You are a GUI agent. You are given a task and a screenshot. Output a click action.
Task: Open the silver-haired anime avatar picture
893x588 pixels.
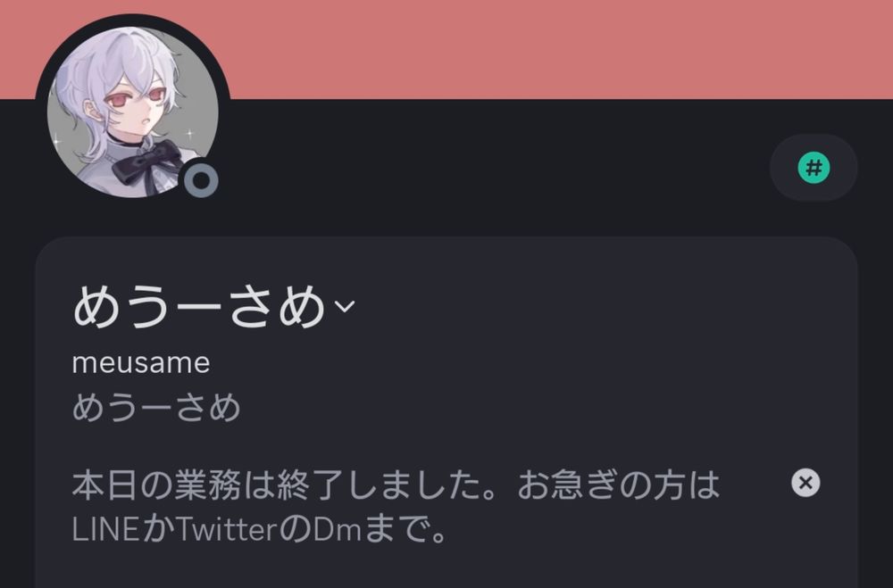point(133,112)
